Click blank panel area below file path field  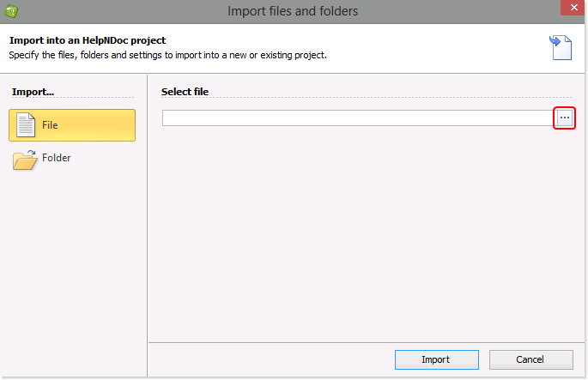coord(365,232)
